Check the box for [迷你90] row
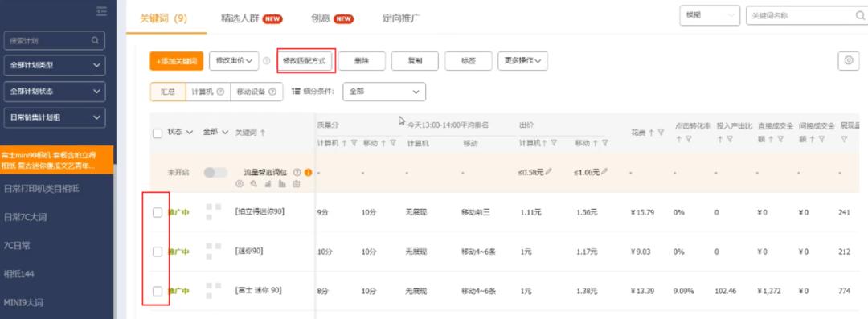Viewport: 868px width, 319px height. coord(158,252)
